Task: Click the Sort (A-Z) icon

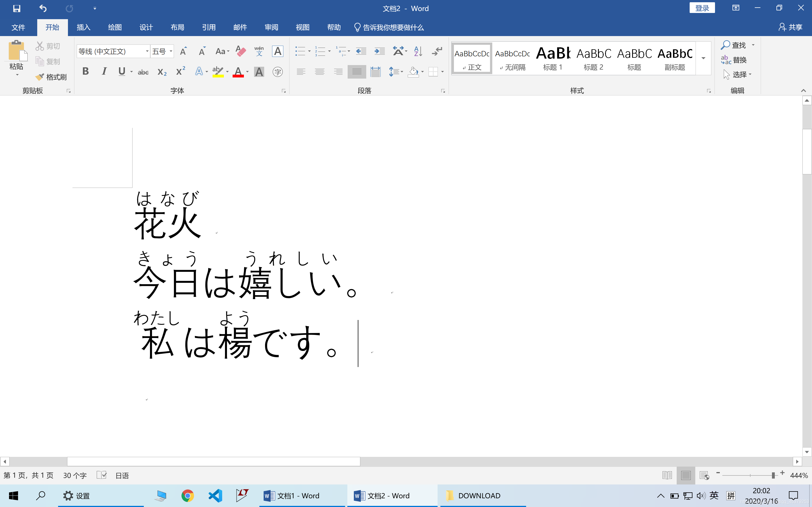Action: (418, 51)
